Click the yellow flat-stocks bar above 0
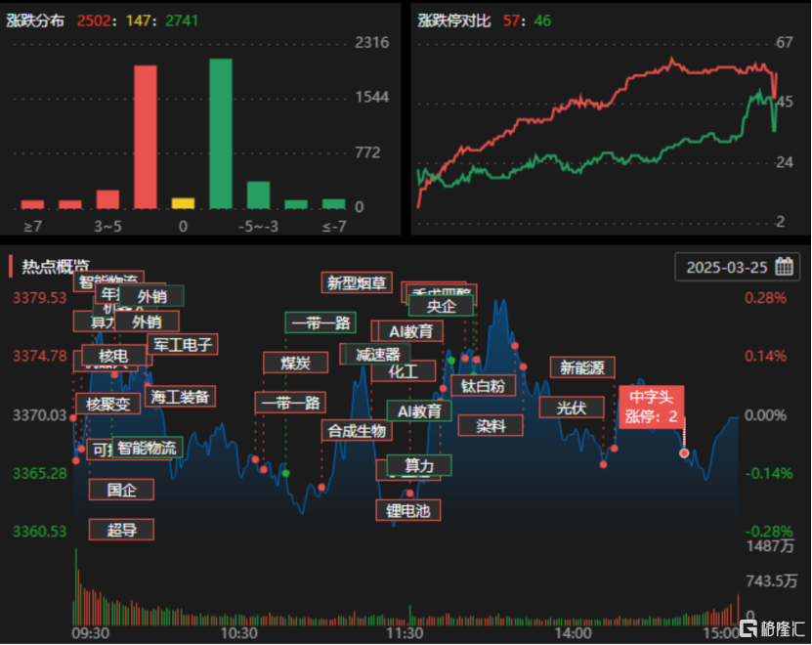 coord(183,203)
